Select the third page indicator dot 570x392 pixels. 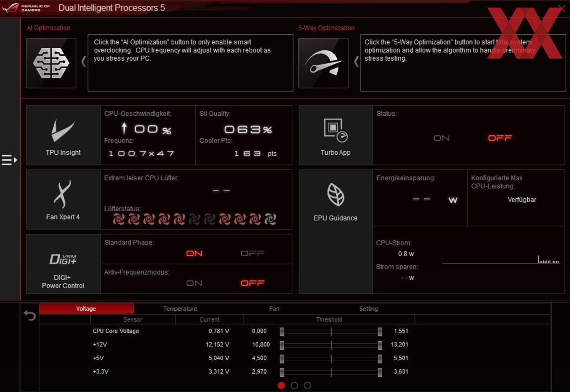coord(308,385)
